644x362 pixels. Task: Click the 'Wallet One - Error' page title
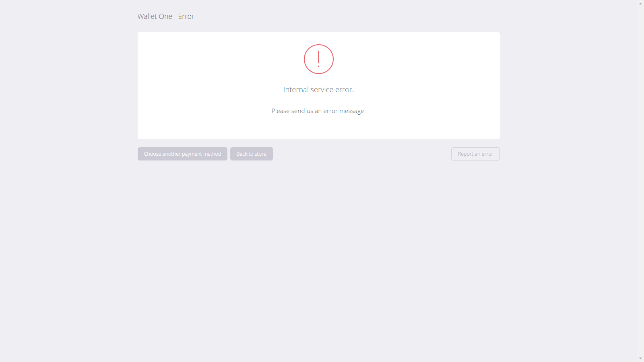click(166, 16)
